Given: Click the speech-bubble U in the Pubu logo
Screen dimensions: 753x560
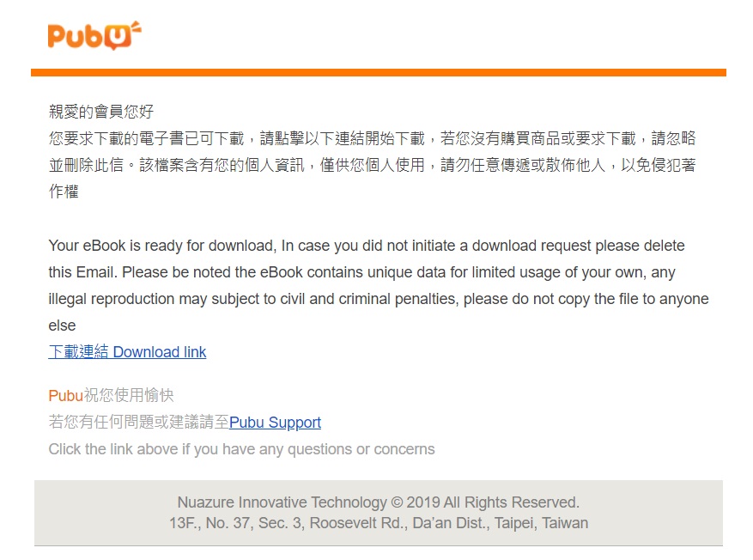Looking at the screenshot, I should tap(118, 38).
